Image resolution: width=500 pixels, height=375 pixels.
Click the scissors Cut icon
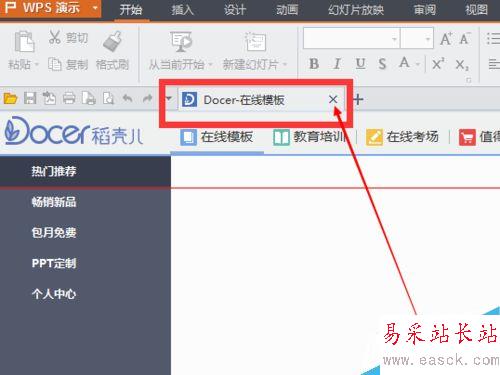click(55, 37)
